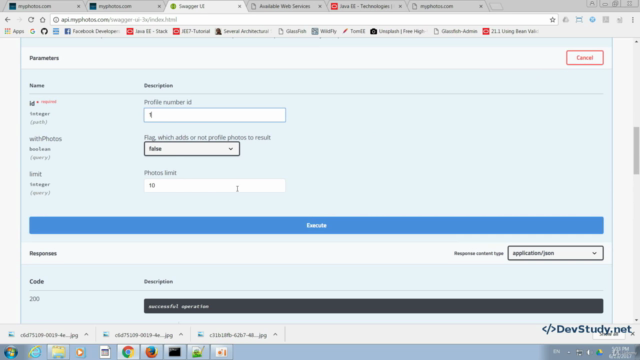Open File Explorer from taskbar
This screenshot has width=640, height=360.
(x=58, y=352)
